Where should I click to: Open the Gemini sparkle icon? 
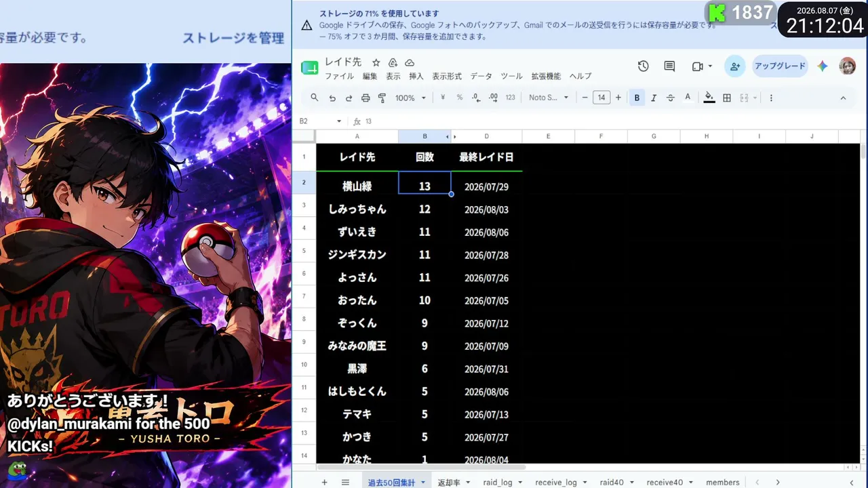pyautogui.click(x=823, y=66)
